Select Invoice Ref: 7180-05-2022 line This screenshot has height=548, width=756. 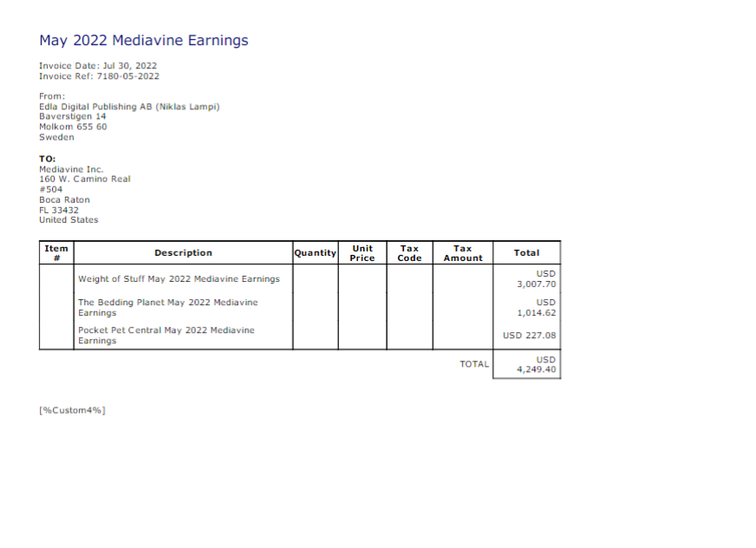(x=99, y=76)
